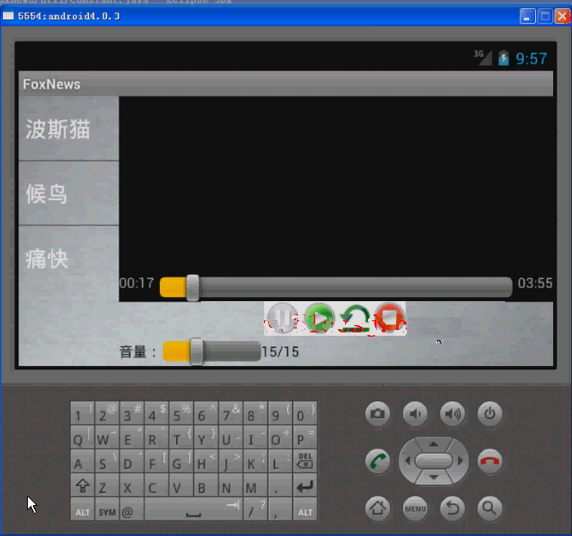Restart track using the green replay icon
This screenshot has height=536, width=572.
coord(355,318)
